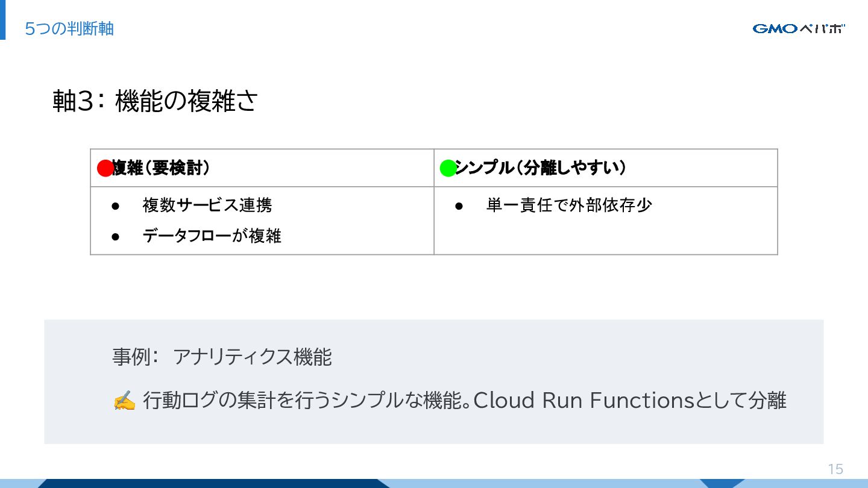Viewport: 868px width, 488px height.
Task: Click the 単一責任で外部依存少 bullet item
Action: pyautogui.click(x=569, y=205)
